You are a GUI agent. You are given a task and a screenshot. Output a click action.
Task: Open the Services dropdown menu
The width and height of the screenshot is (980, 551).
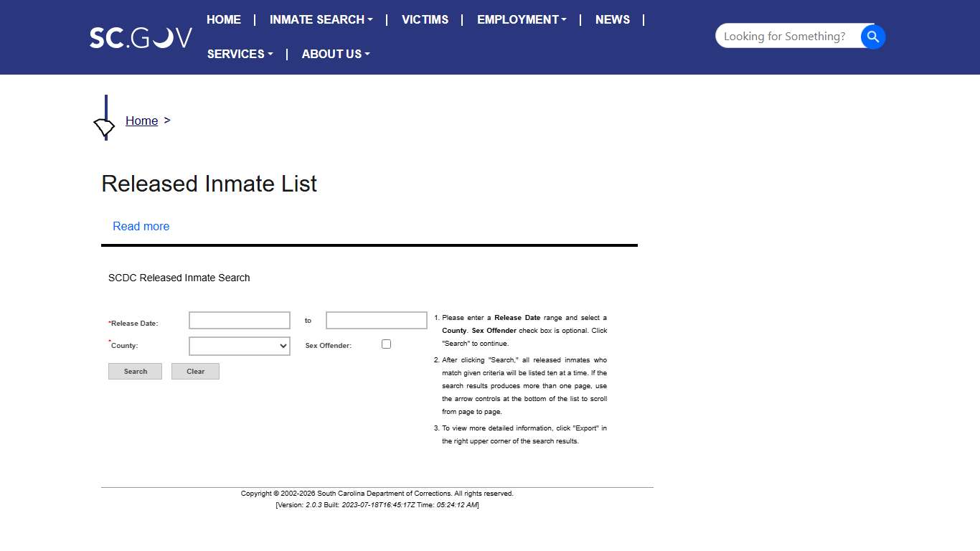pos(240,54)
